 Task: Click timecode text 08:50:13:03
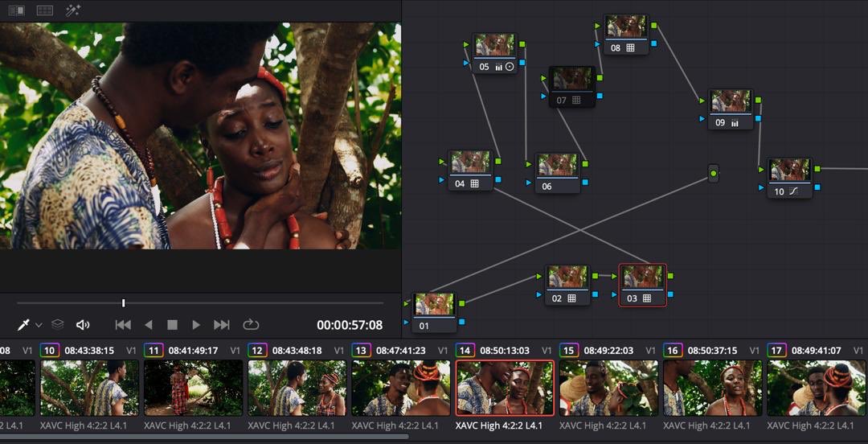504,351
